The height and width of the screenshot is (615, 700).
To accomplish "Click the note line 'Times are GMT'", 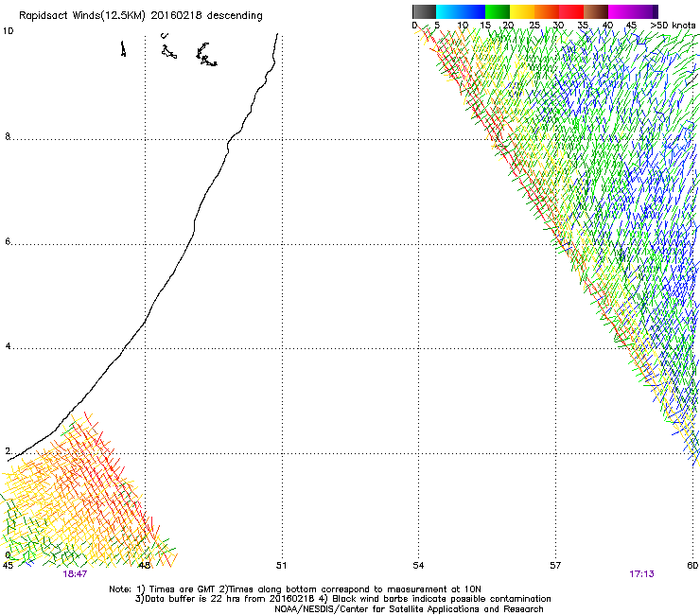I will 183,589.
